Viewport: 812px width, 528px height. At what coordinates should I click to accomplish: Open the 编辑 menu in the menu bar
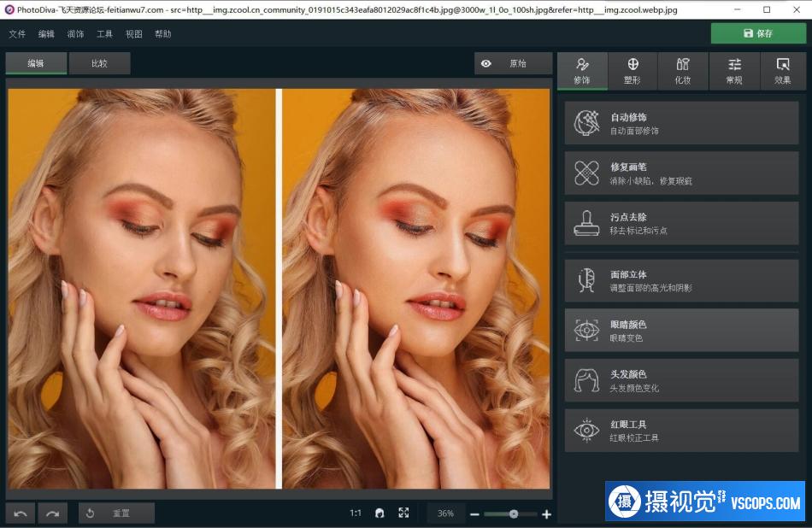(46, 34)
